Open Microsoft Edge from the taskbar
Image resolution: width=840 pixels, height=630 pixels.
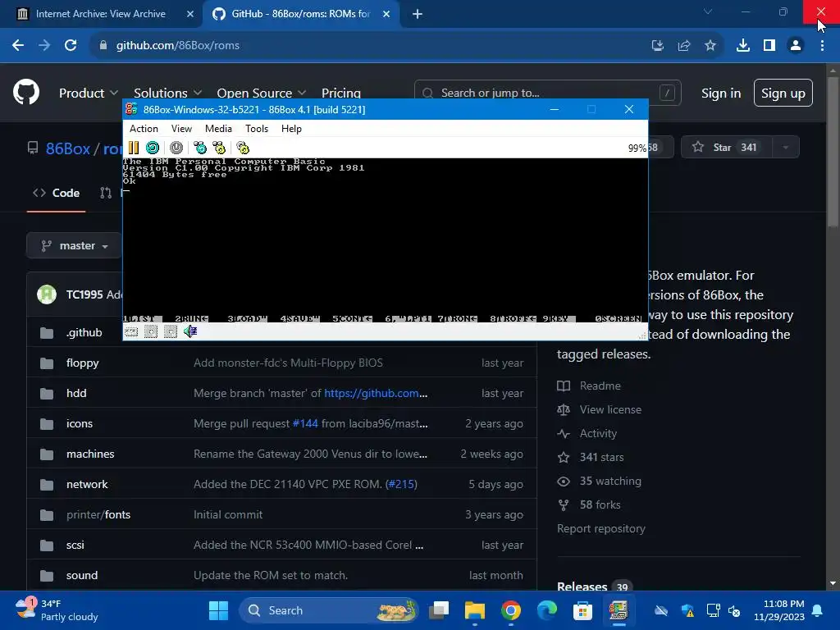547,610
